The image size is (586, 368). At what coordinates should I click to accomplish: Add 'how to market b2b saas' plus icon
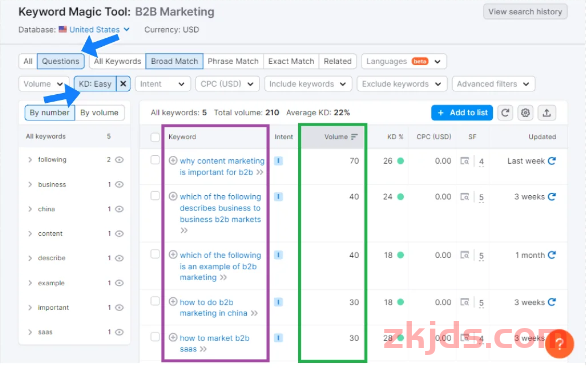pos(173,337)
